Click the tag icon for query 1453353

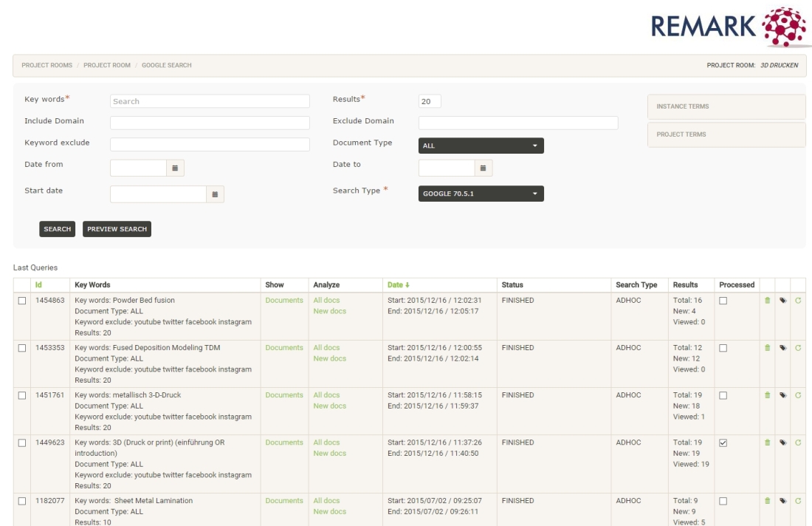(782, 348)
